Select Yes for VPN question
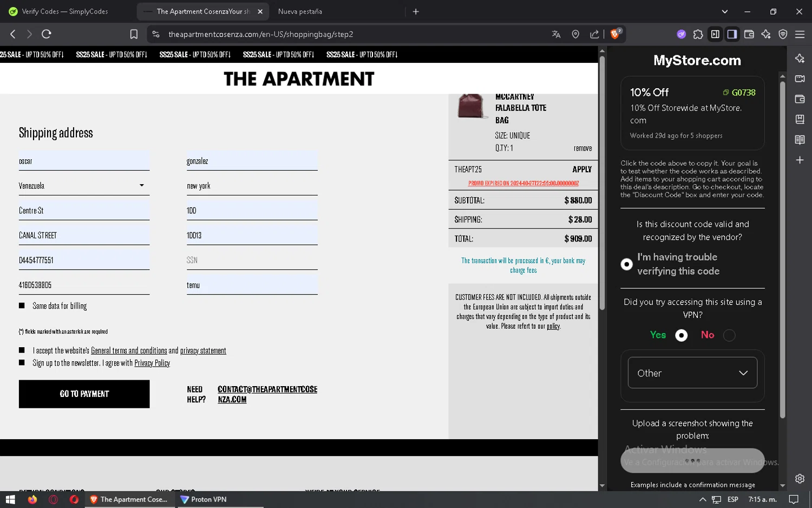The height and width of the screenshot is (508, 812). point(682,335)
